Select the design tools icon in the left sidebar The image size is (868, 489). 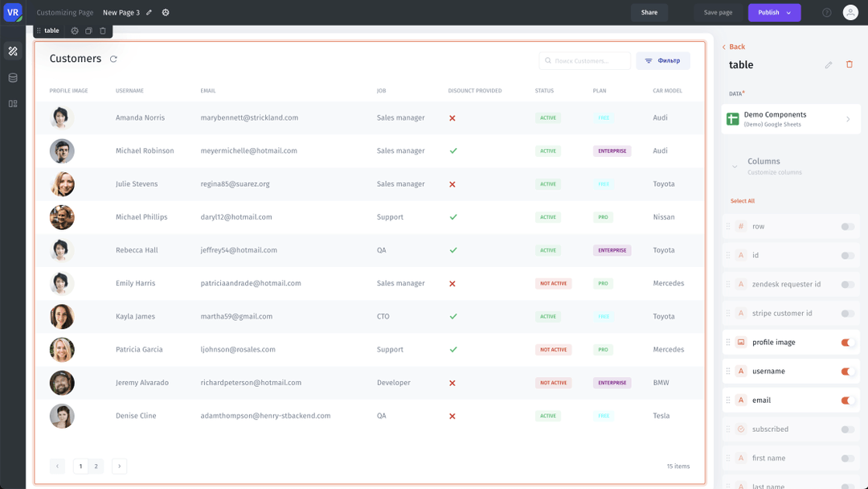[x=11, y=51]
